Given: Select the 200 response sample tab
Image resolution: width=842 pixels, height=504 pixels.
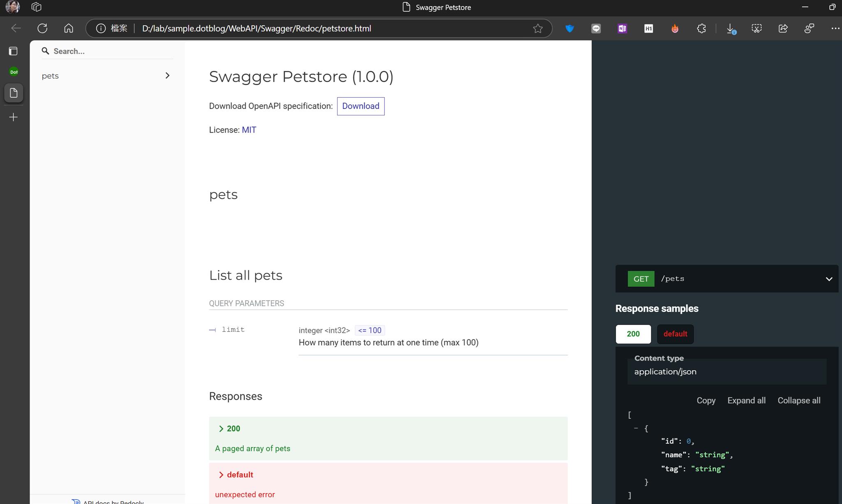Looking at the screenshot, I should click(x=633, y=334).
